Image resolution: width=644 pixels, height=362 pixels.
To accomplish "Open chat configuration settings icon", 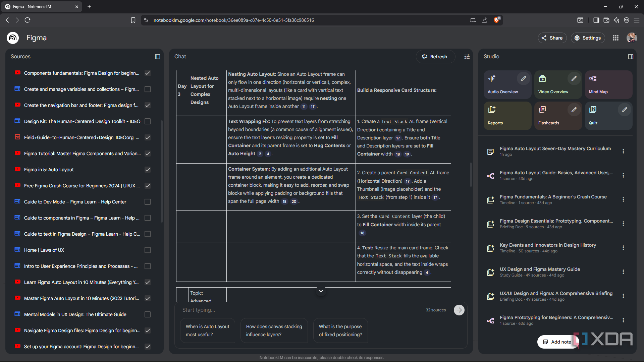I will point(467,57).
